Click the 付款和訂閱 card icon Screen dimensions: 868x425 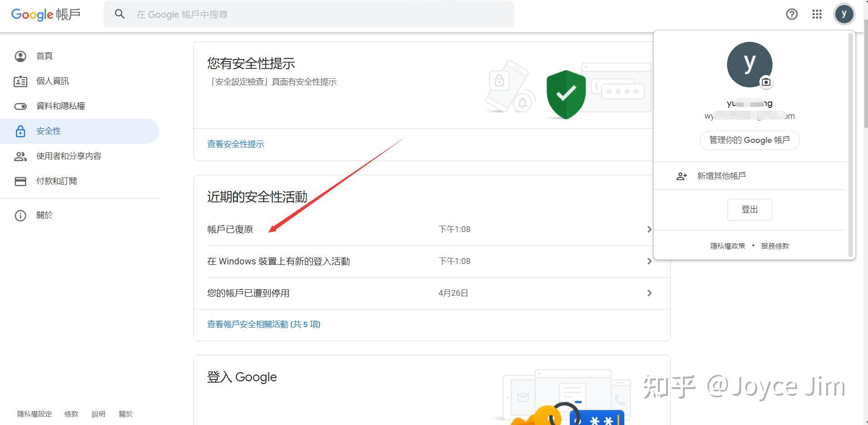[x=20, y=181]
